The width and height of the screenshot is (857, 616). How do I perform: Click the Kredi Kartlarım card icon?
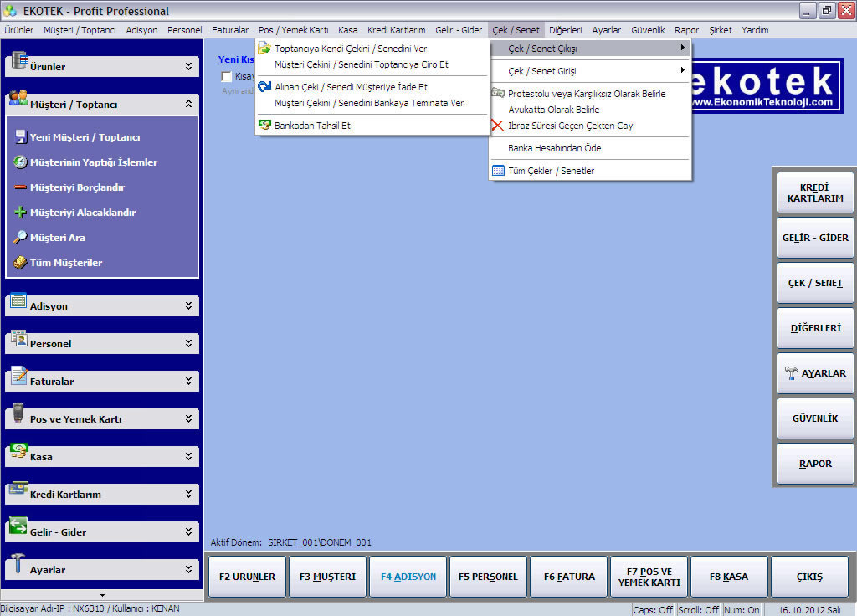(18, 488)
